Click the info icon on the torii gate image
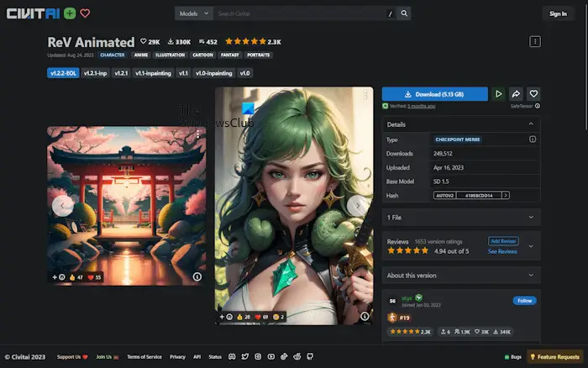The width and height of the screenshot is (588, 368). point(197,276)
